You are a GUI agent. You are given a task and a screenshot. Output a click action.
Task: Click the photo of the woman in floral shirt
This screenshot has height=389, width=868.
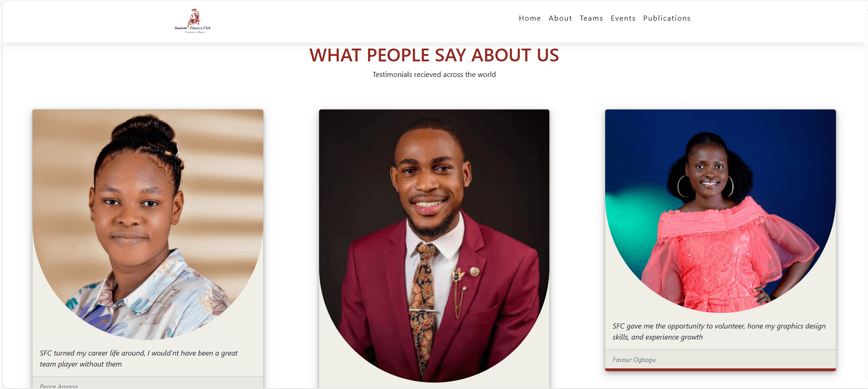(148, 225)
